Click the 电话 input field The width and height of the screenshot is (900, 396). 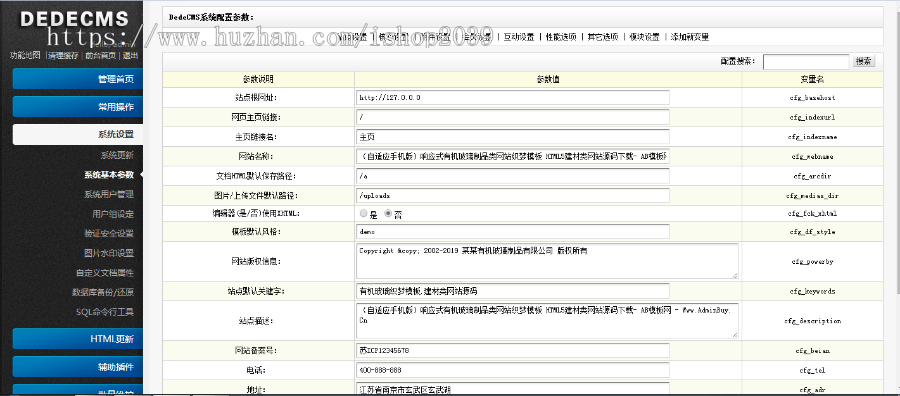coord(513,370)
